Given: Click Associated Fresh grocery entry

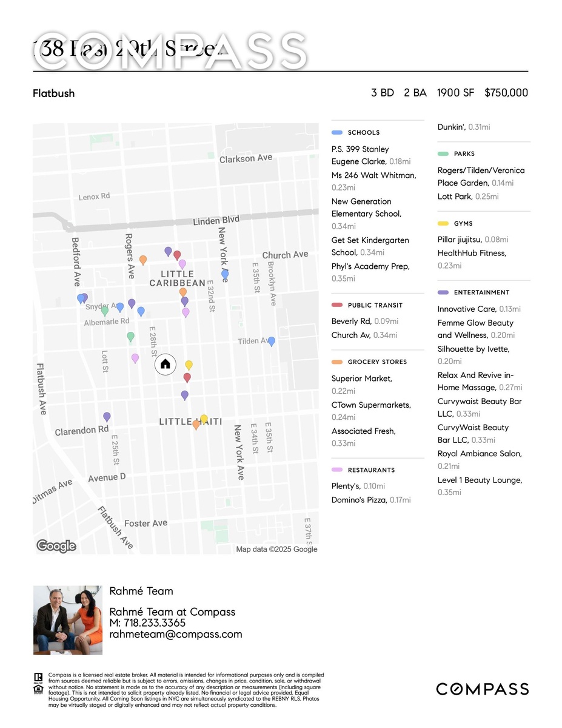Looking at the screenshot, I should pos(364,437).
